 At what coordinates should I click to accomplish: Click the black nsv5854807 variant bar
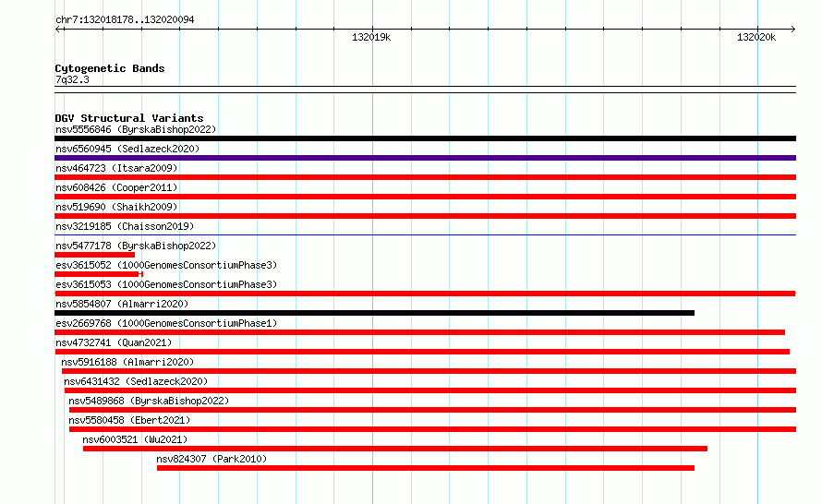tap(374, 313)
